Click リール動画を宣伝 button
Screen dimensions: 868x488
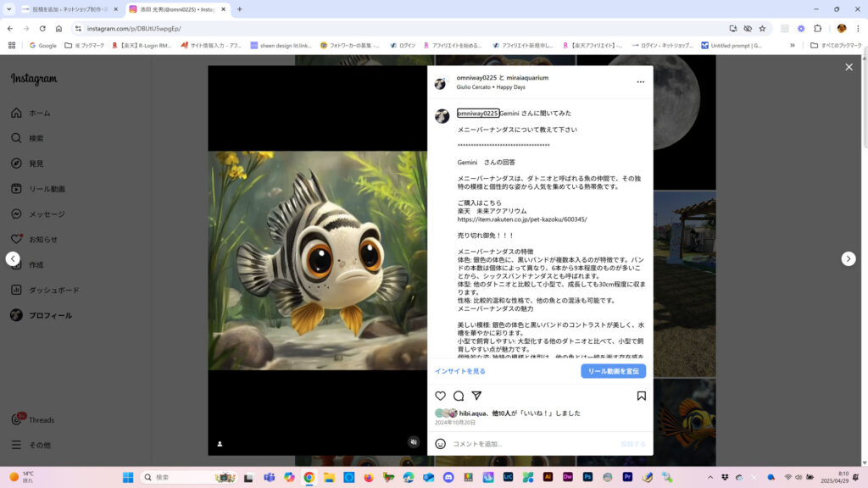tap(614, 371)
